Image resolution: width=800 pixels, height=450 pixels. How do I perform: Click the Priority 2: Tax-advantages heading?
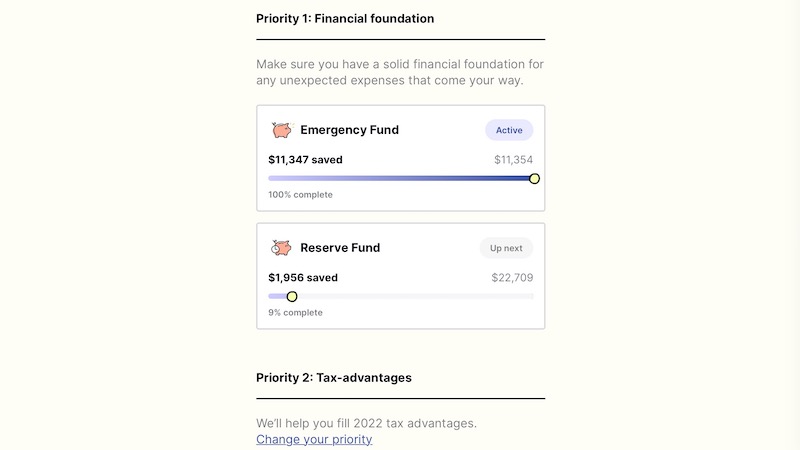[x=334, y=378]
